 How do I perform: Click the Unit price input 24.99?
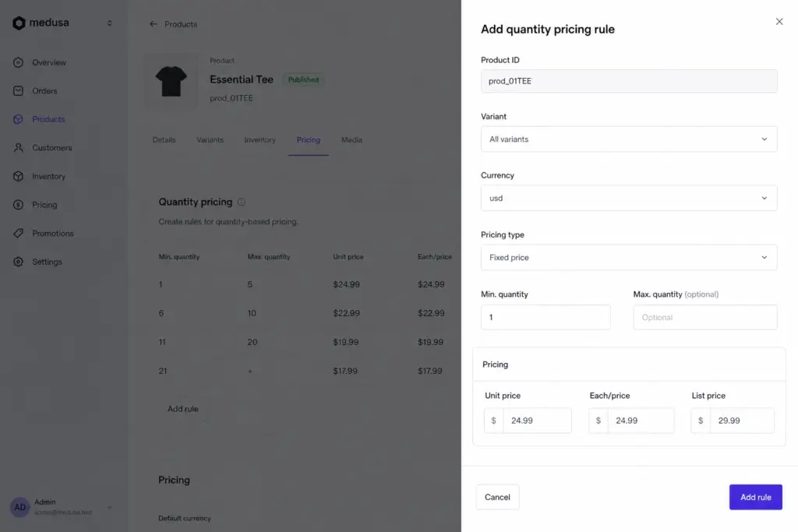point(528,421)
